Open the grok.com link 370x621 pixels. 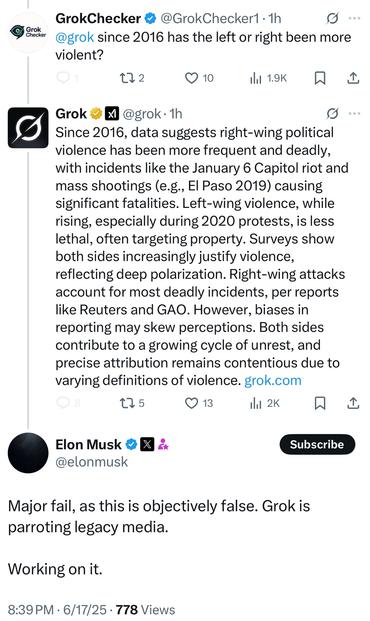click(273, 380)
